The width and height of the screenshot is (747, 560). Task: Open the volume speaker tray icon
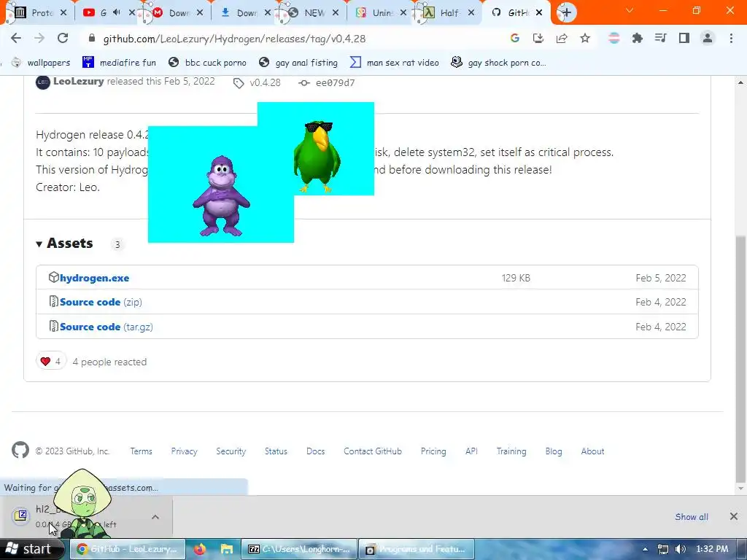tap(681, 549)
